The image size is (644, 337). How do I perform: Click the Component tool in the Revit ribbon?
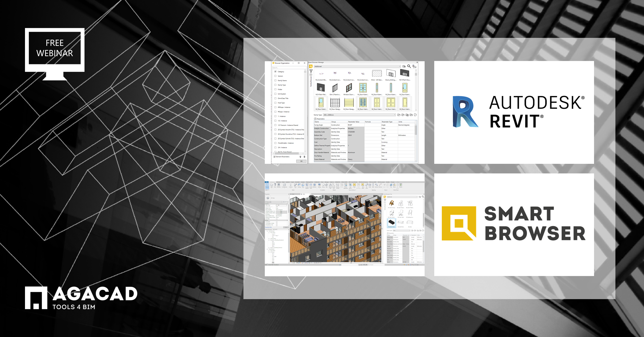284,186
